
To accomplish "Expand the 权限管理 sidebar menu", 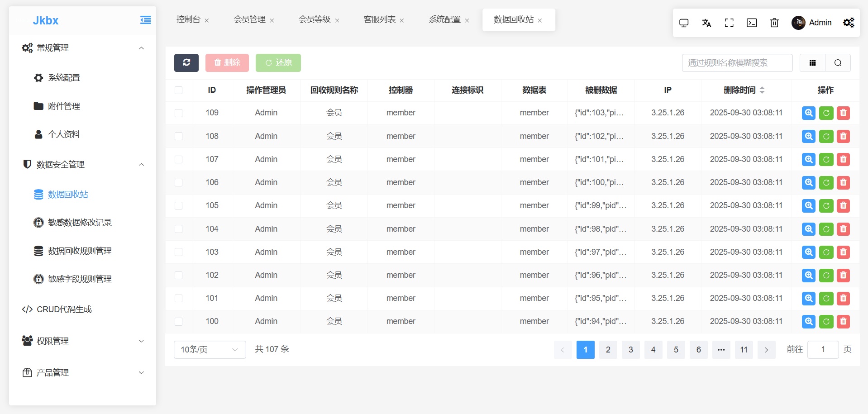I will [x=82, y=341].
